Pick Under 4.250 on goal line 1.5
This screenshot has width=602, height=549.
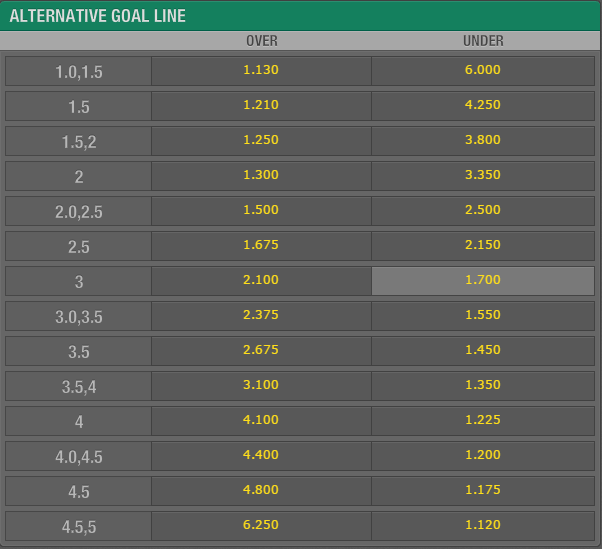(483, 106)
